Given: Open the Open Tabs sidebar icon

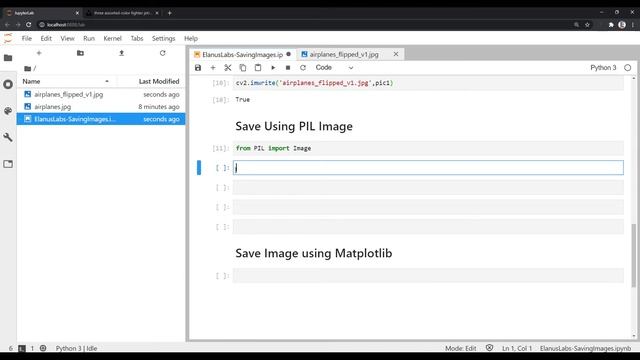Looking at the screenshot, I should click(x=8, y=164).
